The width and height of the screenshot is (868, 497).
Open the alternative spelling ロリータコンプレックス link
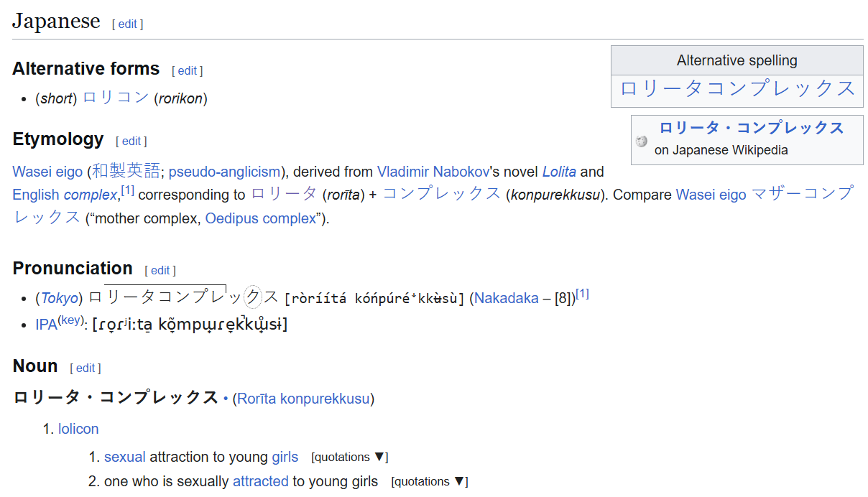(x=737, y=88)
